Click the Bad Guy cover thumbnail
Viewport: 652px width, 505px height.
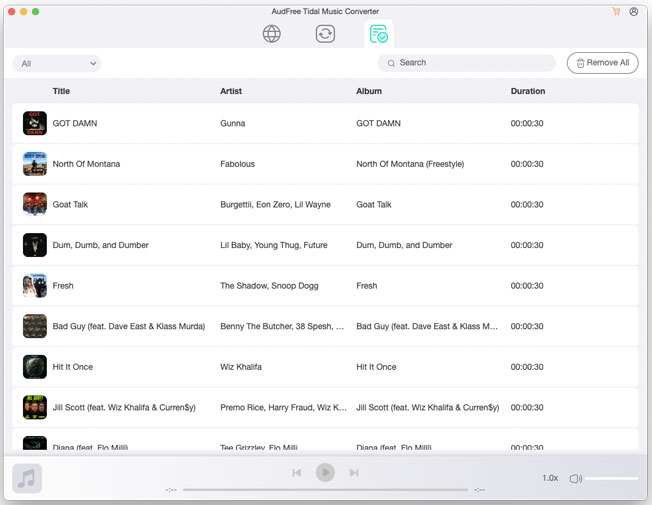coord(35,326)
